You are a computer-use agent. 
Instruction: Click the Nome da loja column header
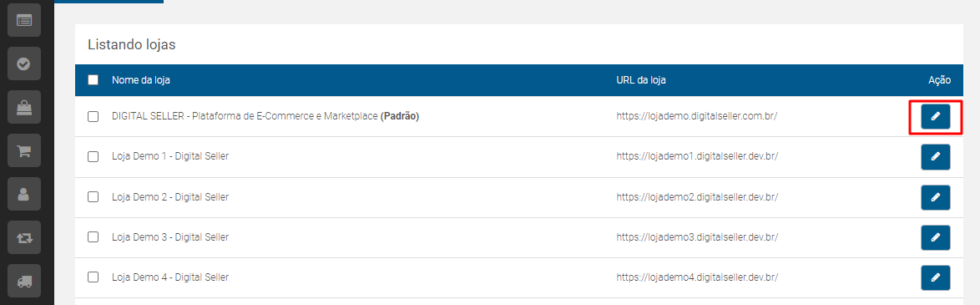tap(140, 80)
